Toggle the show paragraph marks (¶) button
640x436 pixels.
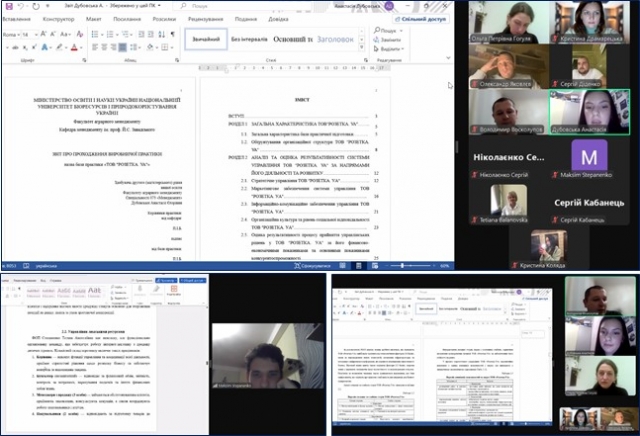[174, 34]
